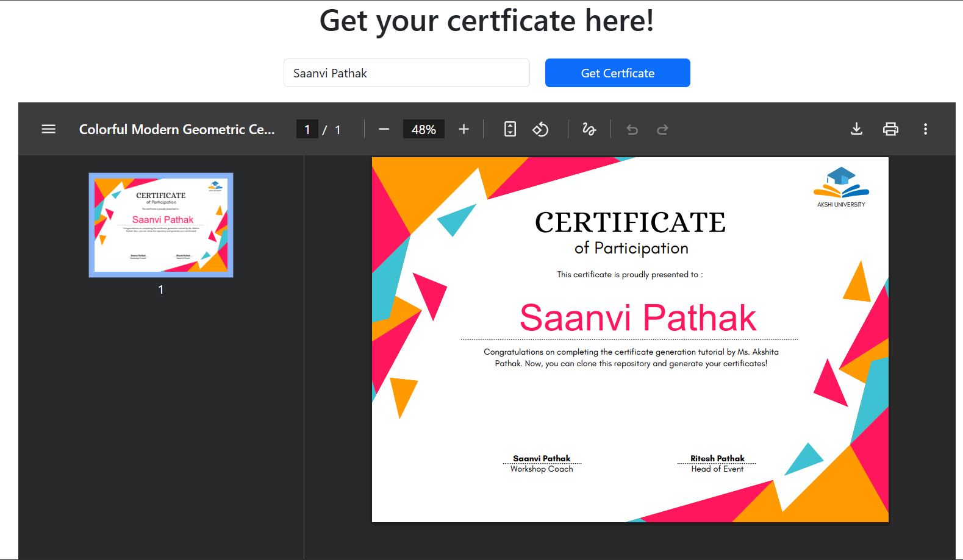Click the current page number field
963x560 pixels.
click(307, 129)
